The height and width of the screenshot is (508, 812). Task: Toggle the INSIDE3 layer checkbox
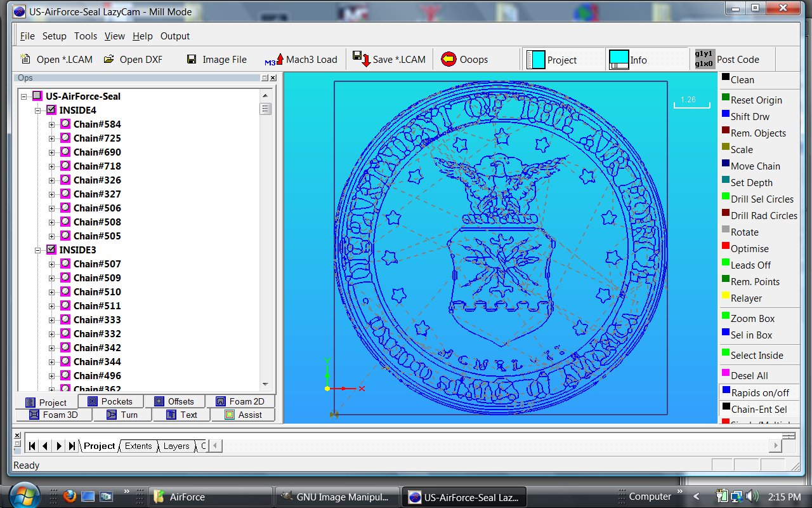click(51, 250)
